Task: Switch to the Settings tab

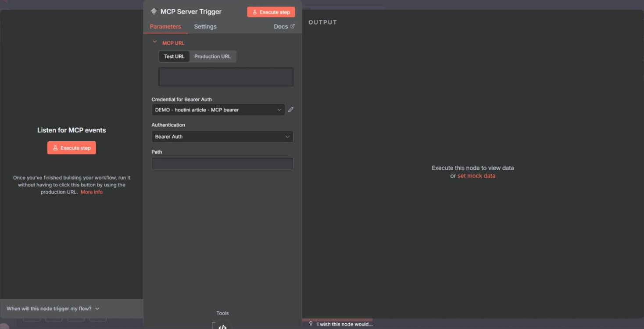Action: [205, 26]
